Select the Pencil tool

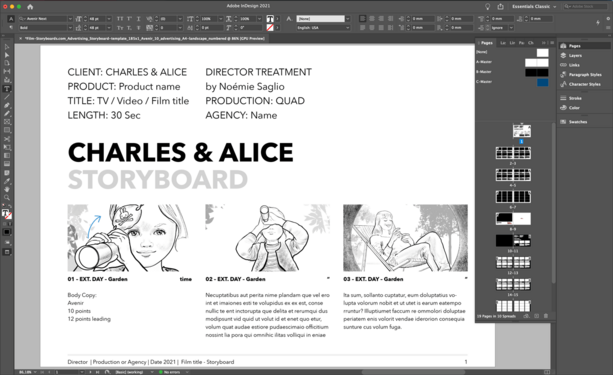7,113
